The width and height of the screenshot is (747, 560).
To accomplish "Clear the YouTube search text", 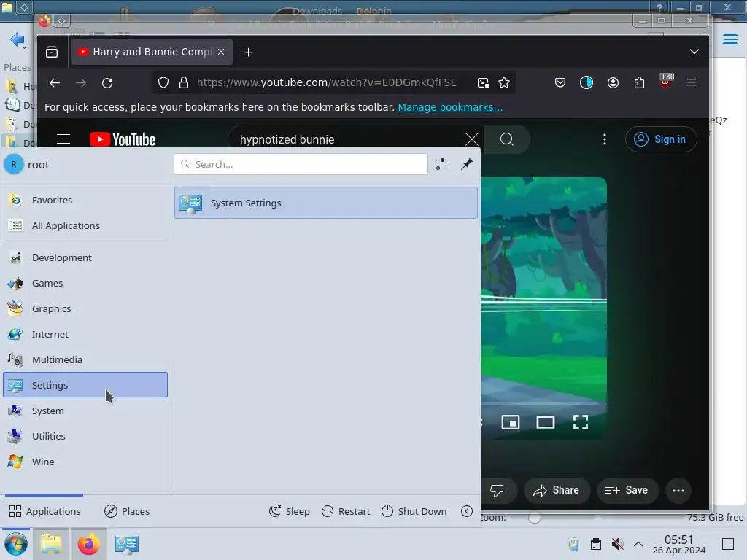I will click(472, 139).
